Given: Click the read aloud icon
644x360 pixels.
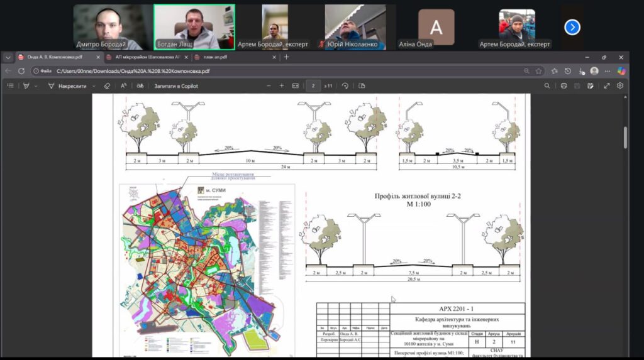Looking at the screenshot, I should pos(123,85).
